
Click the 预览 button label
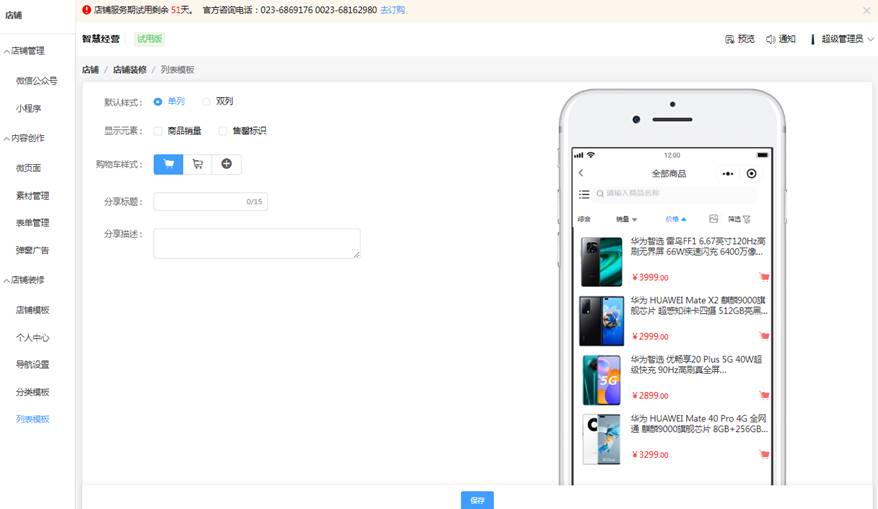coord(746,39)
